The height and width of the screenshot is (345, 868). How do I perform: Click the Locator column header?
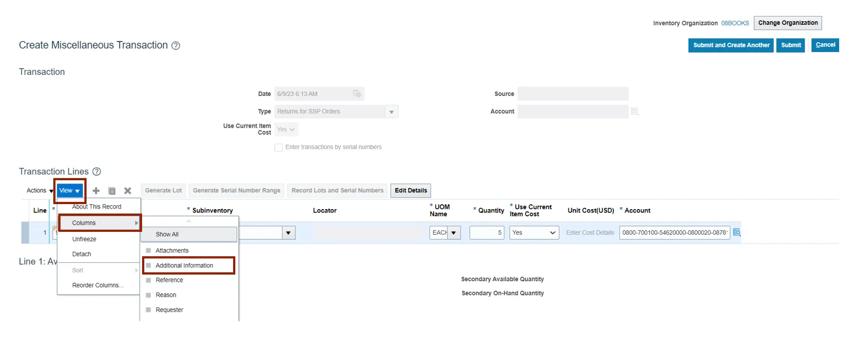pos(325,211)
